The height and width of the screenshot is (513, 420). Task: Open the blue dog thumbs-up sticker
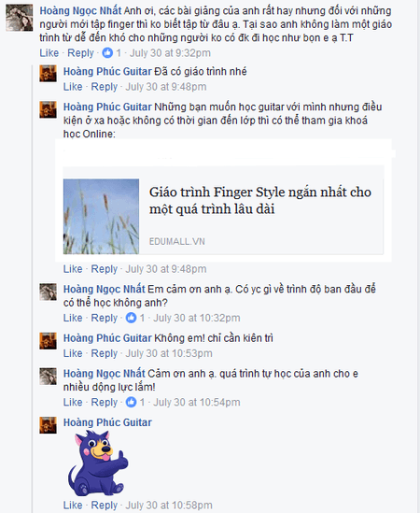coord(98,463)
